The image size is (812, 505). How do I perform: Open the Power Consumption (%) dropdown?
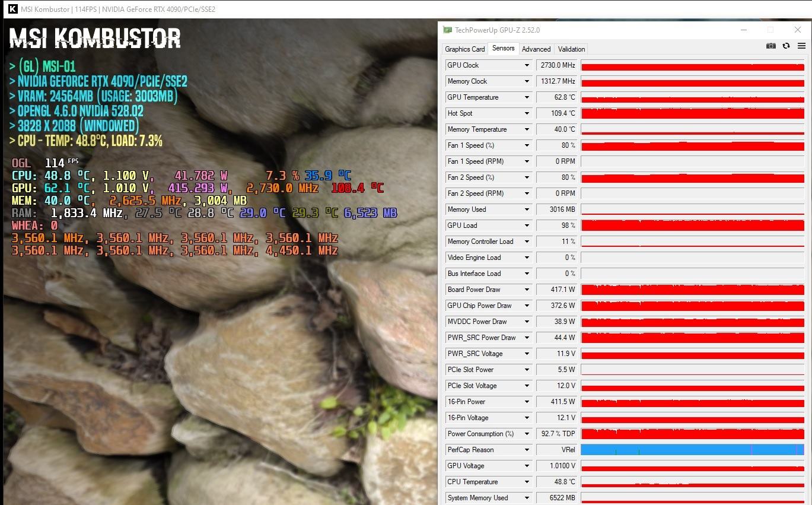(x=526, y=434)
